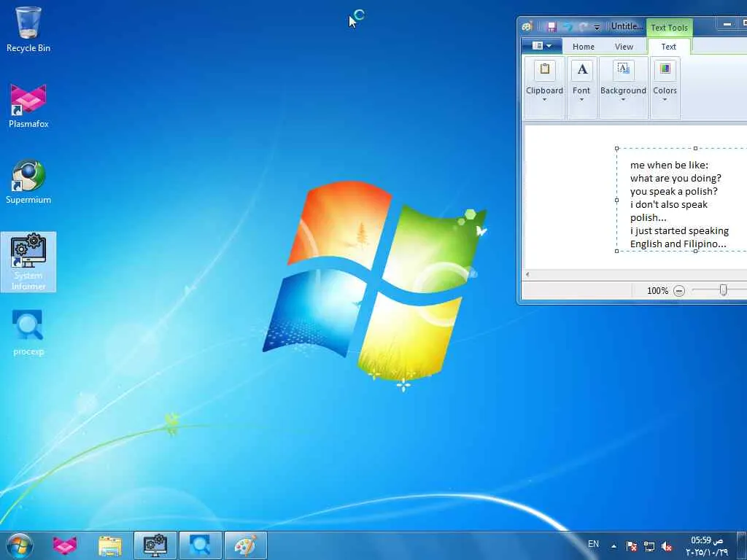This screenshot has height=560, width=747.
Task: Click the zoom out minus button in Paint
Action: point(679,290)
